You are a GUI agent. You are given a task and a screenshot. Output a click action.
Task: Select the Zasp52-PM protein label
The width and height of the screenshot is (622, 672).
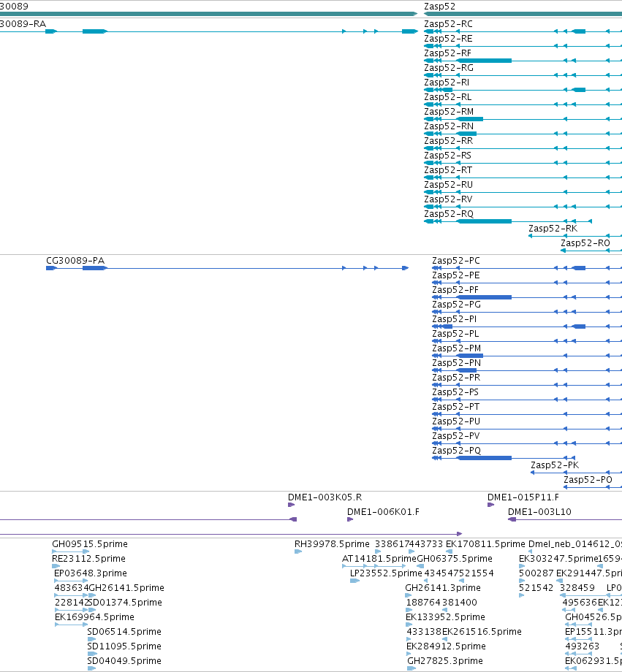(x=456, y=348)
